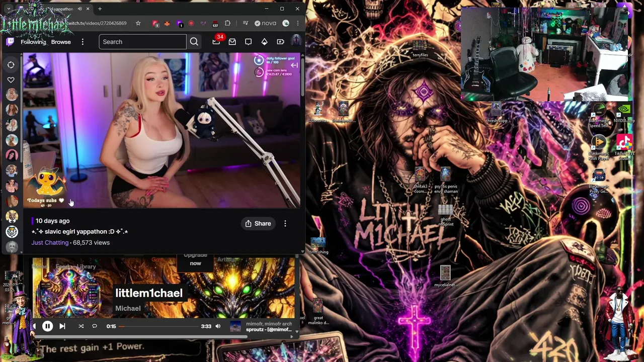Open a new Chrome tab with plus

click(100, 9)
